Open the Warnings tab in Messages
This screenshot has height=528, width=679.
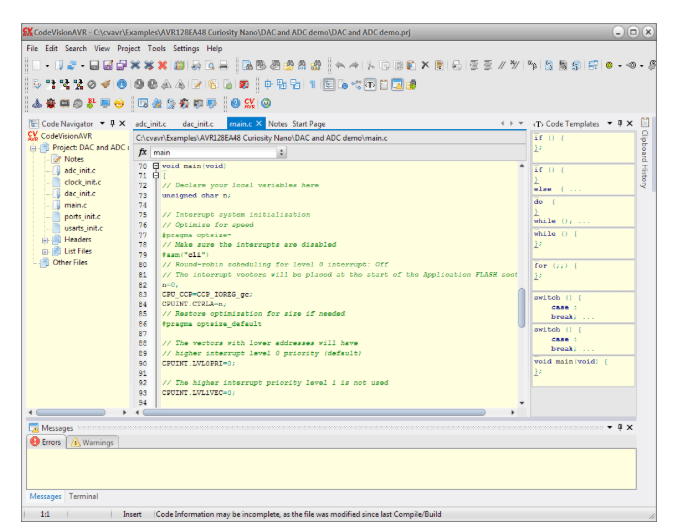[x=91, y=442]
